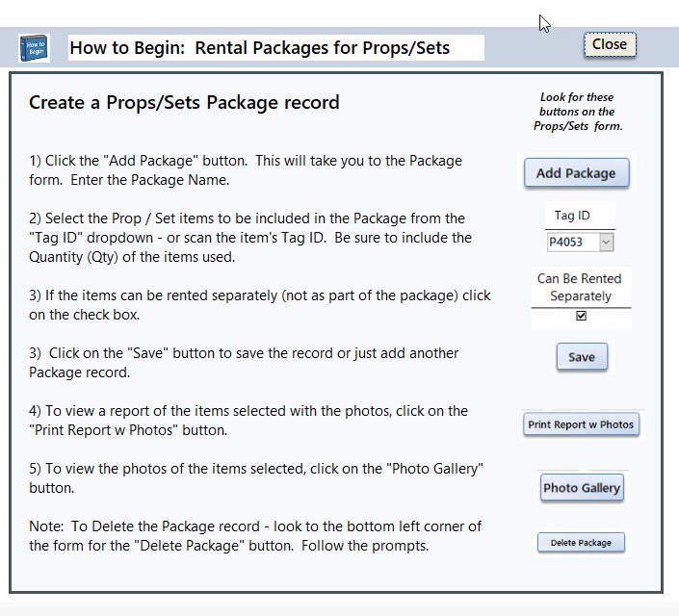Click the Create a Props/Sets Package record heading

point(184,103)
